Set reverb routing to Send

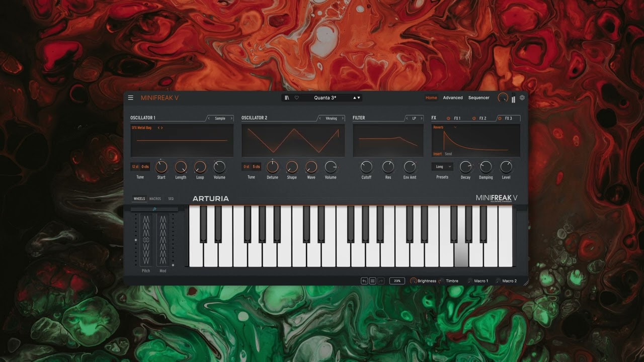(448, 154)
